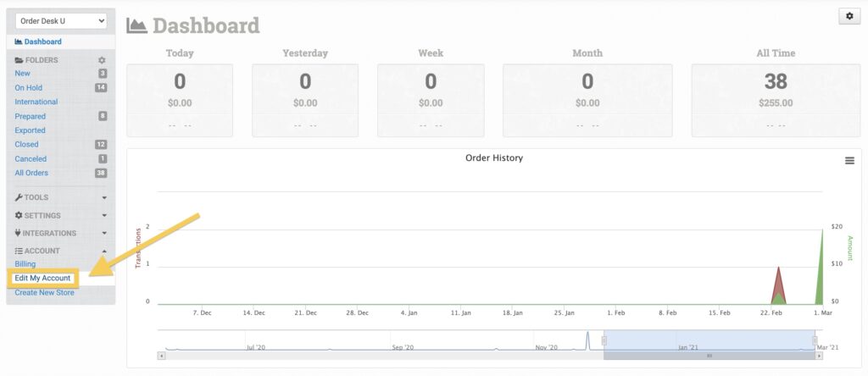This screenshot has width=868, height=376.
Task: Open the Billing link
Action: (x=25, y=264)
